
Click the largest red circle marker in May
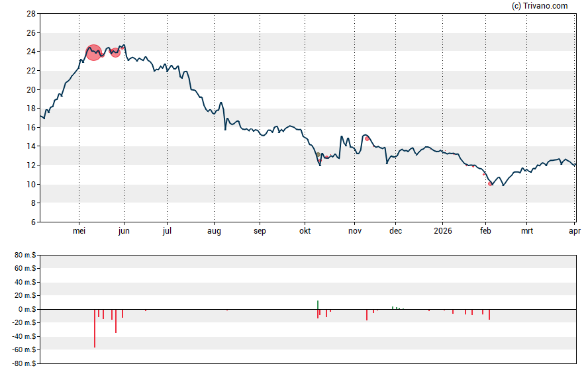point(94,52)
